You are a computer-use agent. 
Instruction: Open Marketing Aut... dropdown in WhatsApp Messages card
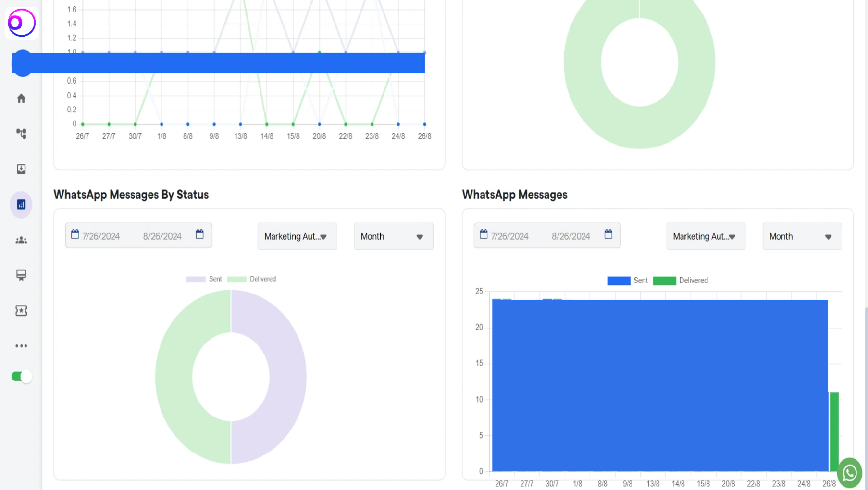(x=706, y=236)
